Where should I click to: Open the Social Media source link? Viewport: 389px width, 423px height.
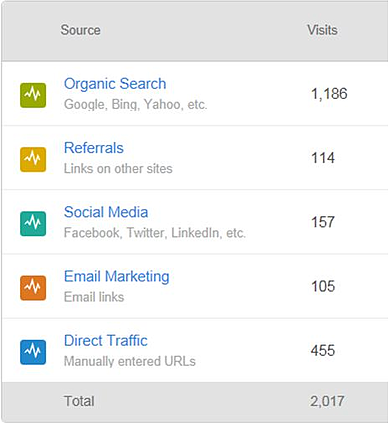(106, 212)
